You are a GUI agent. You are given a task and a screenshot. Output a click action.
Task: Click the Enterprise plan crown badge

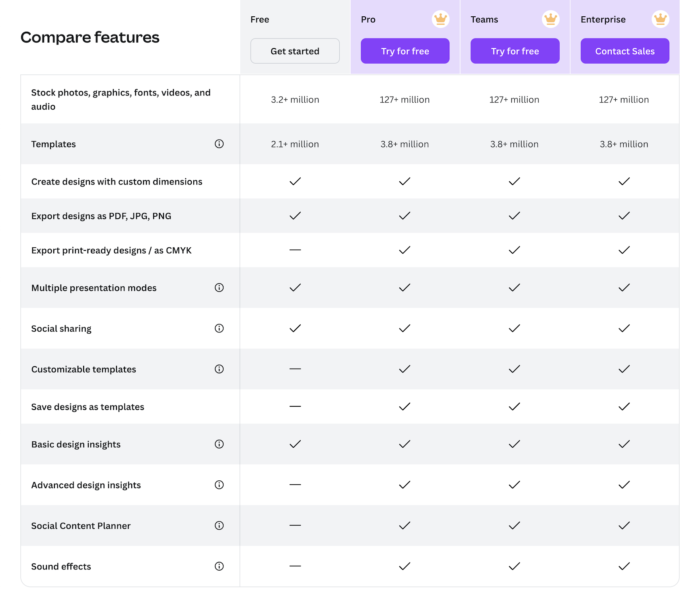pos(660,19)
